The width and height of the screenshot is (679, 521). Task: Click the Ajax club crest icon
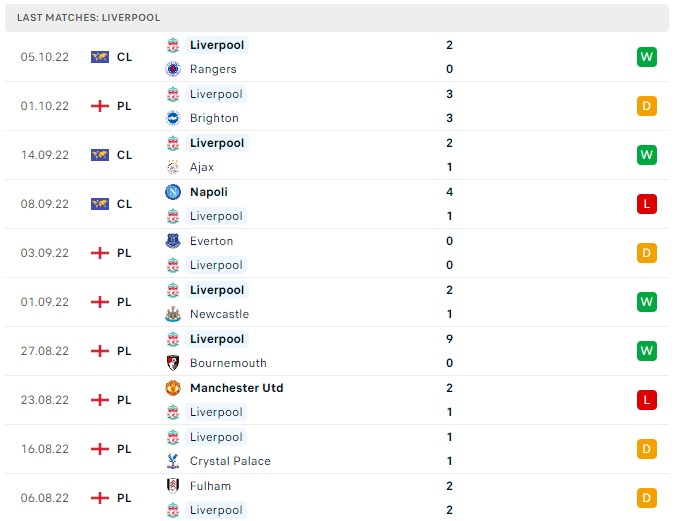[x=173, y=167]
